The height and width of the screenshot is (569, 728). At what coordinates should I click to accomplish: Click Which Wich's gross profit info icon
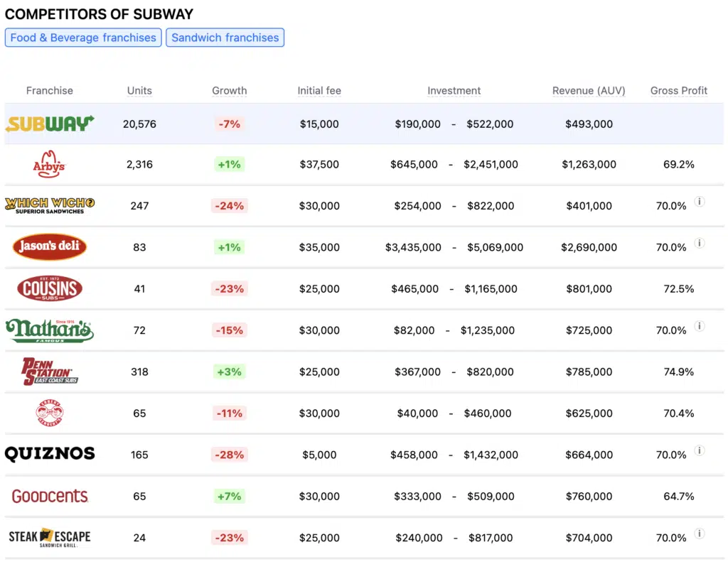pyautogui.click(x=700, y=201)
